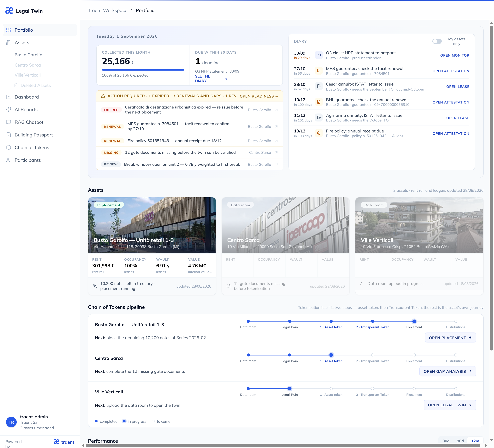Click the Legal Twin logo icon

coord(9,10)
